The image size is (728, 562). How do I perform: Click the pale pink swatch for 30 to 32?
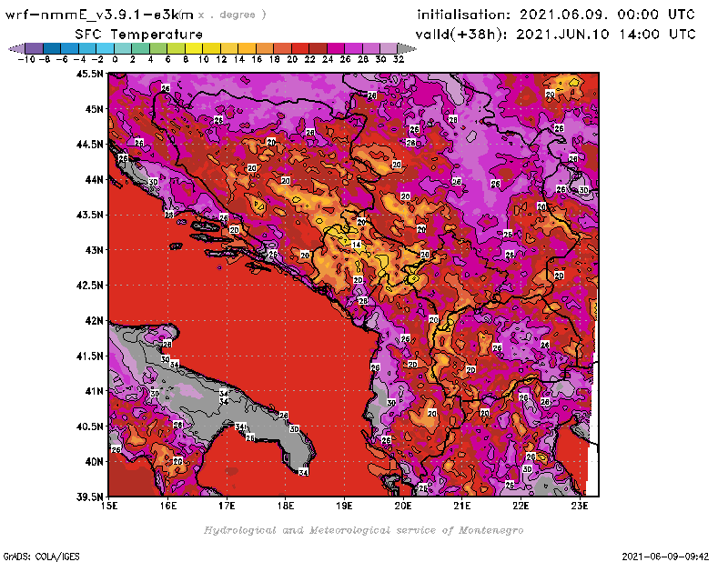[389, 49]
